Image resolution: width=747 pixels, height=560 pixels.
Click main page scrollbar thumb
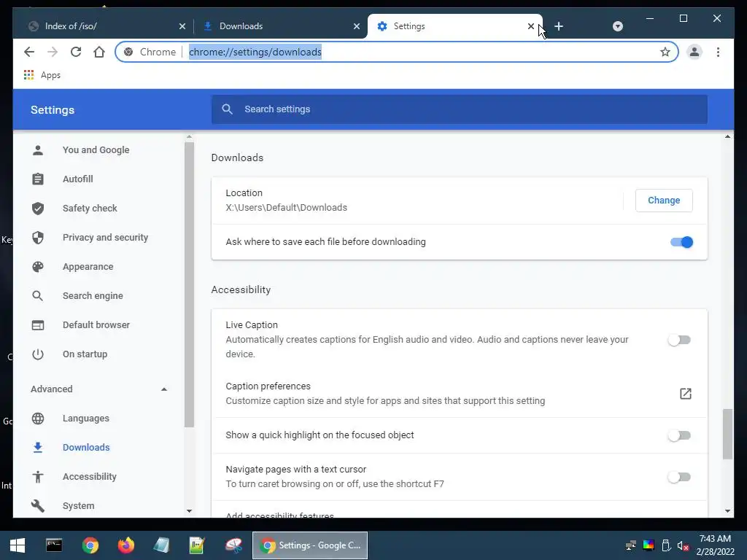[x=727, y=434]
